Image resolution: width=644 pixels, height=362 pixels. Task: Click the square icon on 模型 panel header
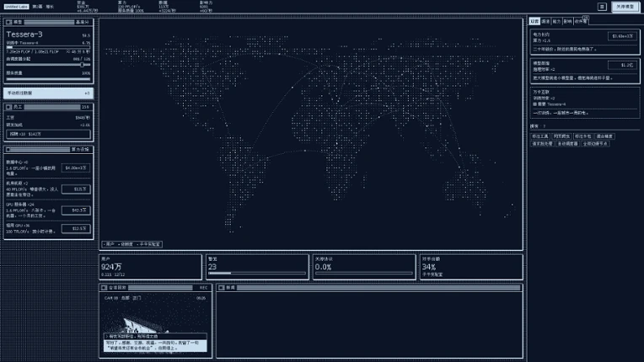tap(9, 22)
